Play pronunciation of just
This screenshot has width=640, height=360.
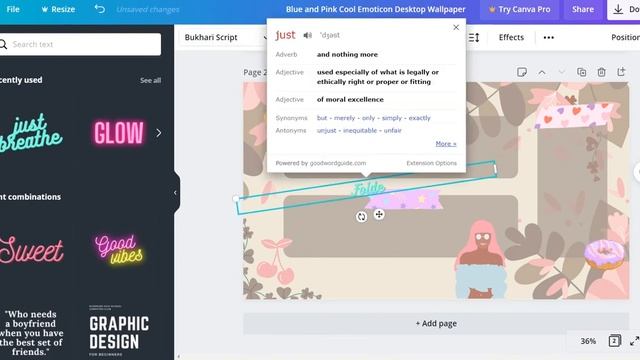point(308,36)
